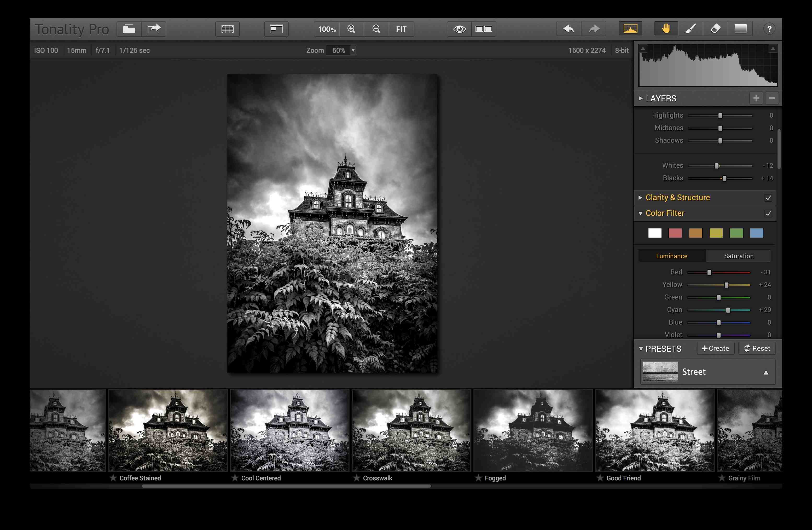Choose the blue color filter swatch

click(756, 233)
